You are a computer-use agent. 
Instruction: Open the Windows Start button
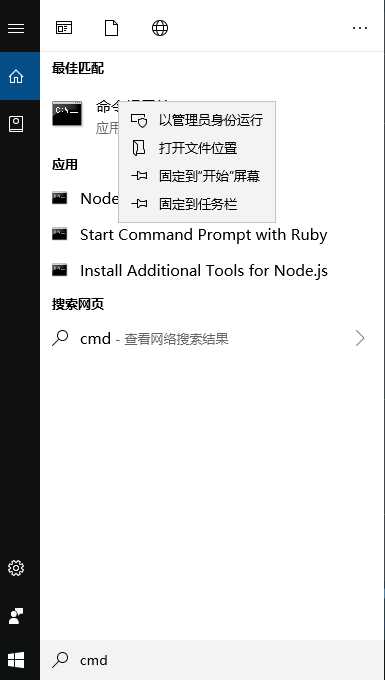[16, 660]
